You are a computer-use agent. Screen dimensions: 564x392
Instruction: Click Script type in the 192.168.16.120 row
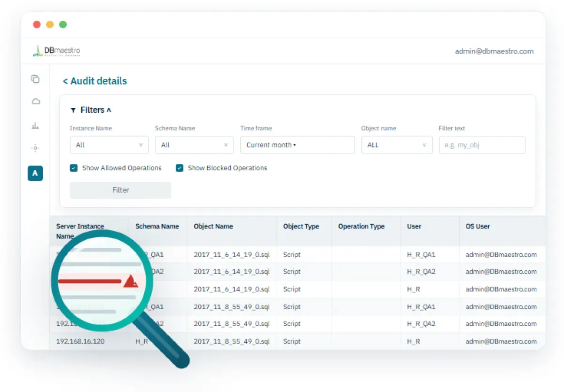click(291, 341)
